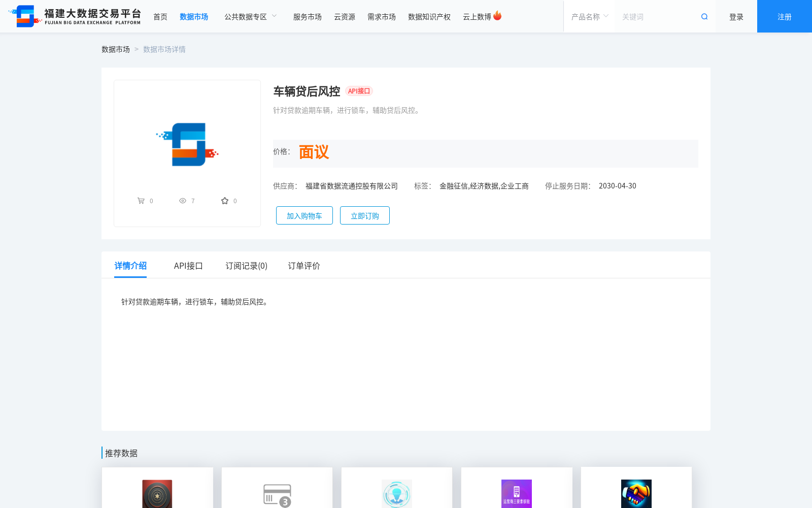Open 云资源 navigation item
812x508 pixels.
click(345, 17)
